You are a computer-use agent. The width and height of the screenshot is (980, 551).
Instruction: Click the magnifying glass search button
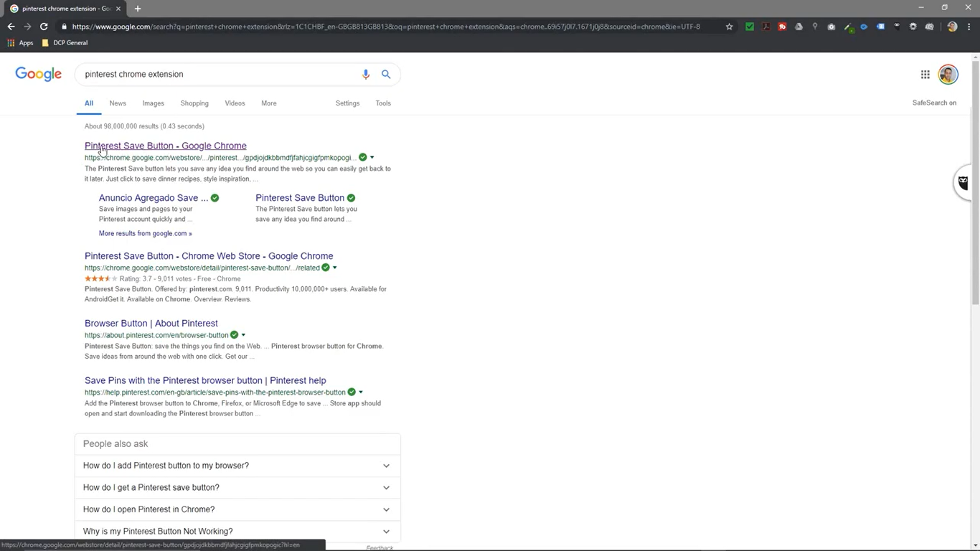pyautogui.click(x=386, y=75)
